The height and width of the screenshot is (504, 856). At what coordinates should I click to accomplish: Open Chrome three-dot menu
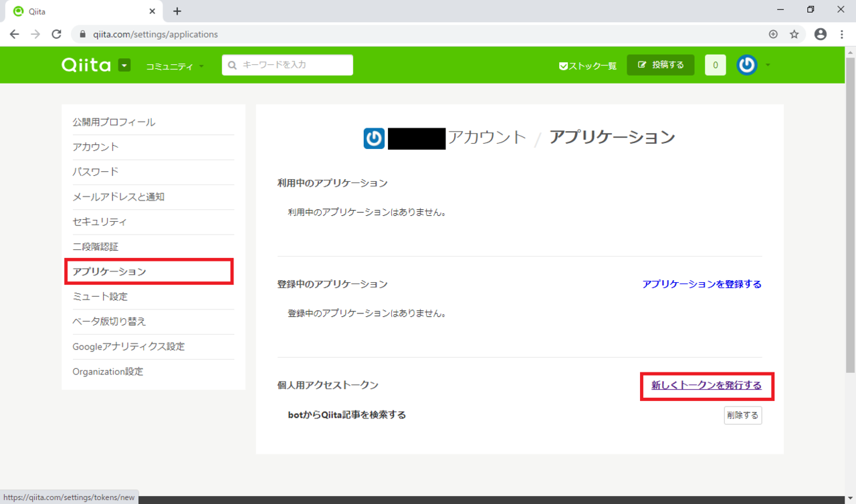pyautogui.click(x=841, y=34)
